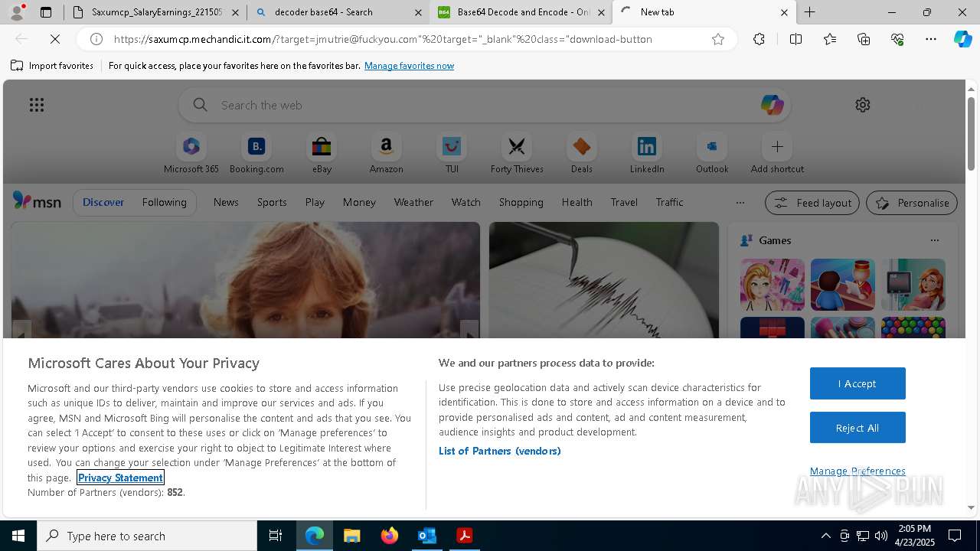The width and height of the screenshot is (980, 551).
Task: Open the LinkedIn shortcut
Action: (x=647, y=153)
